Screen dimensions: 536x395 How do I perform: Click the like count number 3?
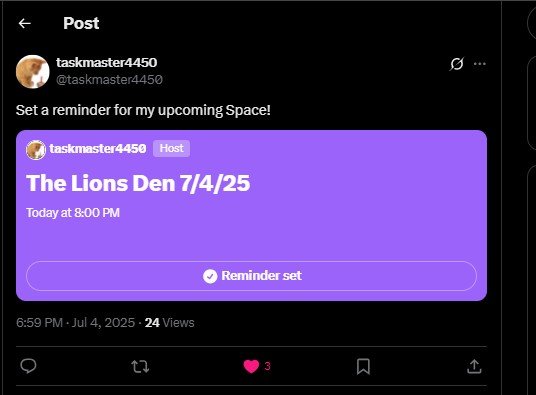tap(267, 366)
